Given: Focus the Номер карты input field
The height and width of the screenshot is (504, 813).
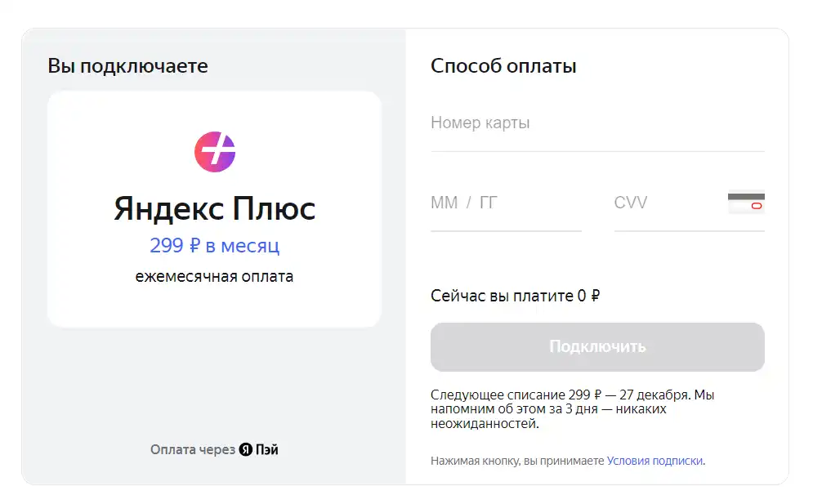Looking at the screenshot, I should click(597, 123).
